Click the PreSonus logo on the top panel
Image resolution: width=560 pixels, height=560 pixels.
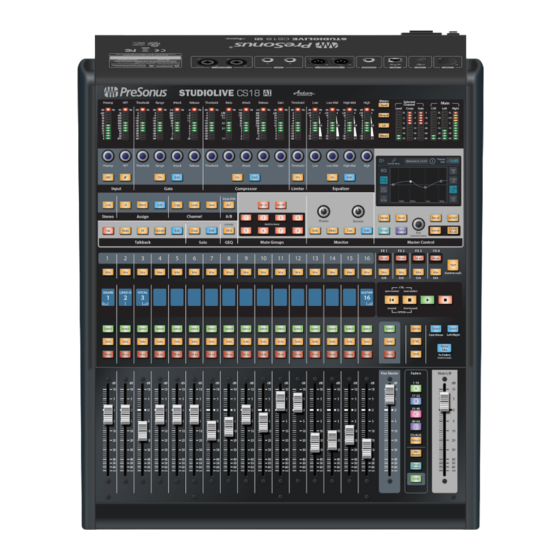(135, 92)
